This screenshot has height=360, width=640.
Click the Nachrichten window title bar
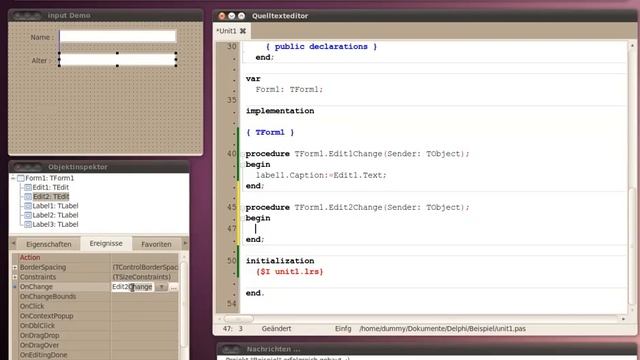pos(427,349)
